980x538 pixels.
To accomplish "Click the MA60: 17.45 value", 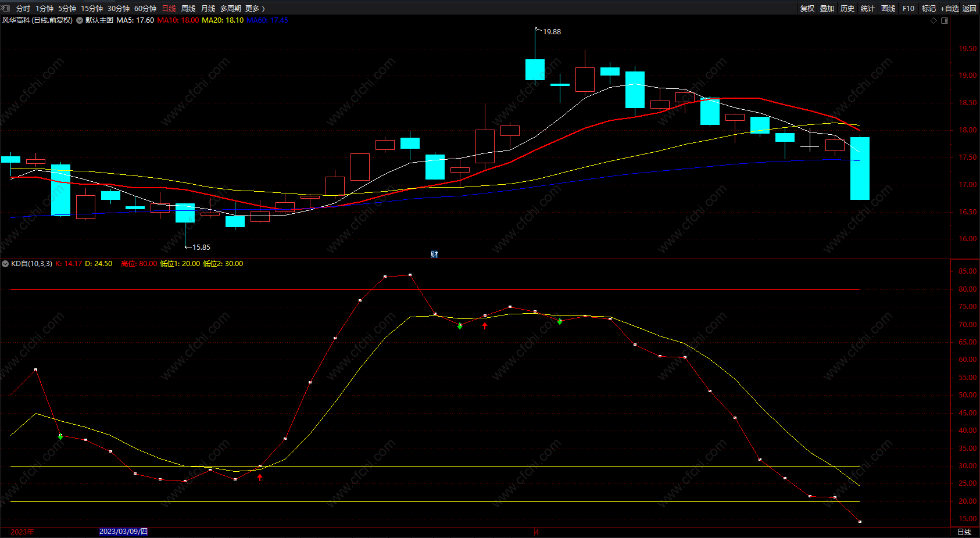I will (x=267, y=20).
